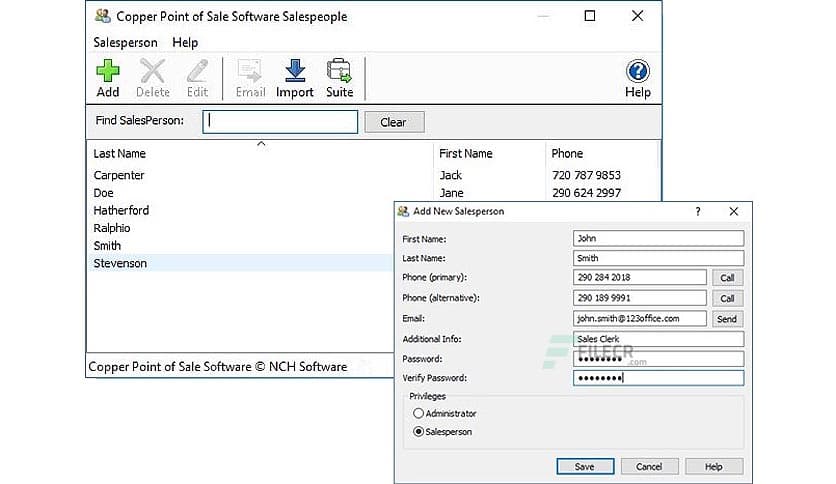836x484 pixels.
Task: Click the Import toolbar icon
Action: point(295,72)
